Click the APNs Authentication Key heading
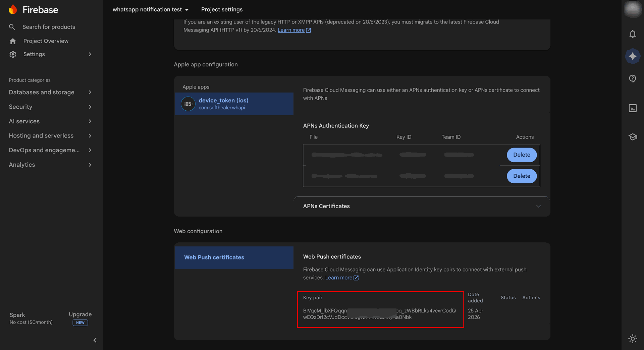644x350 pixels. point(336,126)
